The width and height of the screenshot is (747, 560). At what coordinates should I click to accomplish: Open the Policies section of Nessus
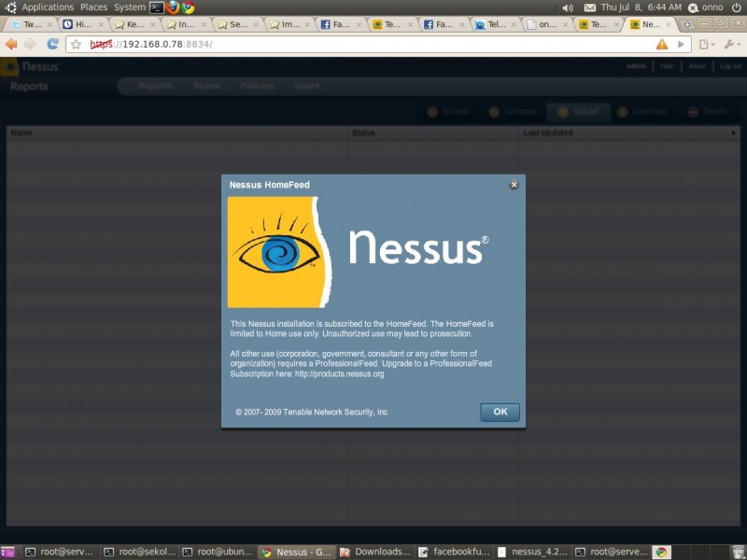tap(256, 86)
